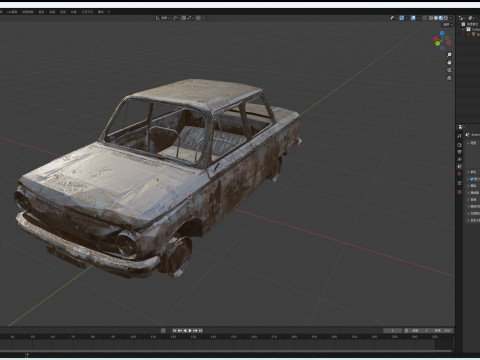
Task: Switch to rendered viewport shading
Action: [446, 18]
